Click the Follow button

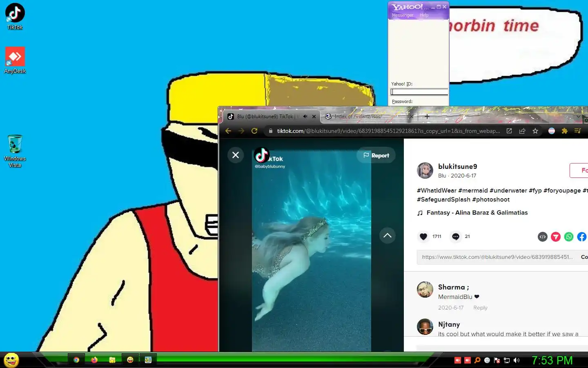point(579,171)
